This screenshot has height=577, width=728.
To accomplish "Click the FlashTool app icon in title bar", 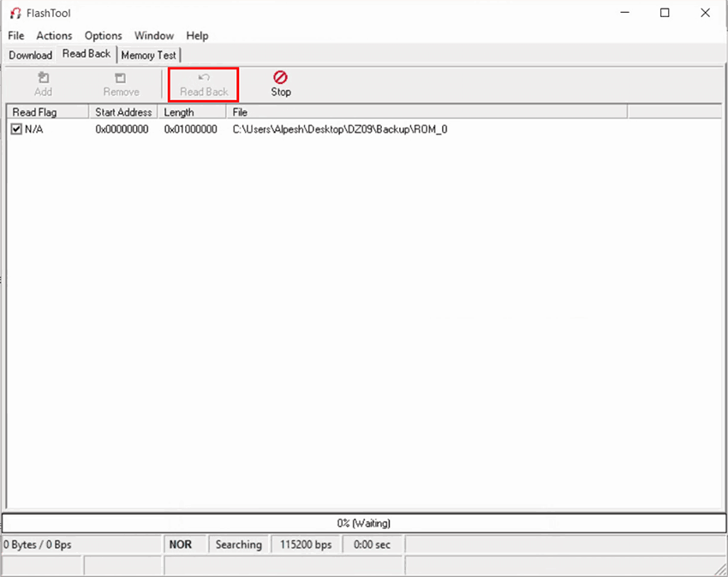I will tap(15, 13).
